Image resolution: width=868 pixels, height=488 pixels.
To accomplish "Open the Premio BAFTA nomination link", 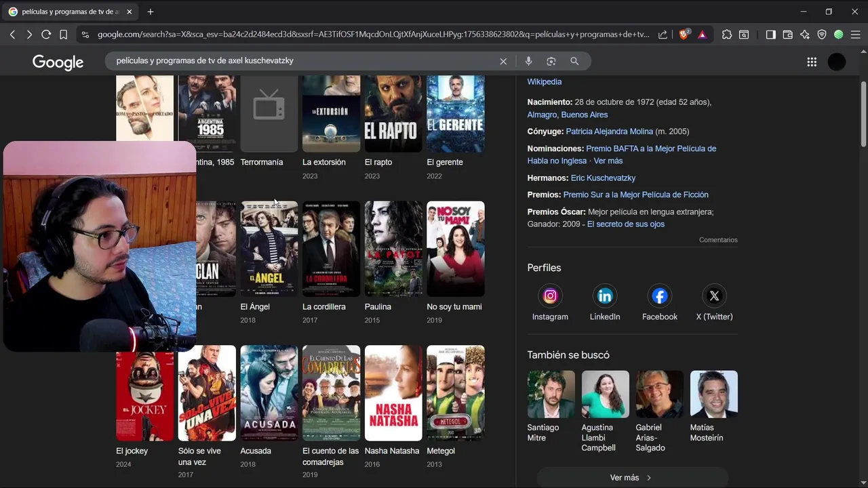I will [x=622, y=155].
